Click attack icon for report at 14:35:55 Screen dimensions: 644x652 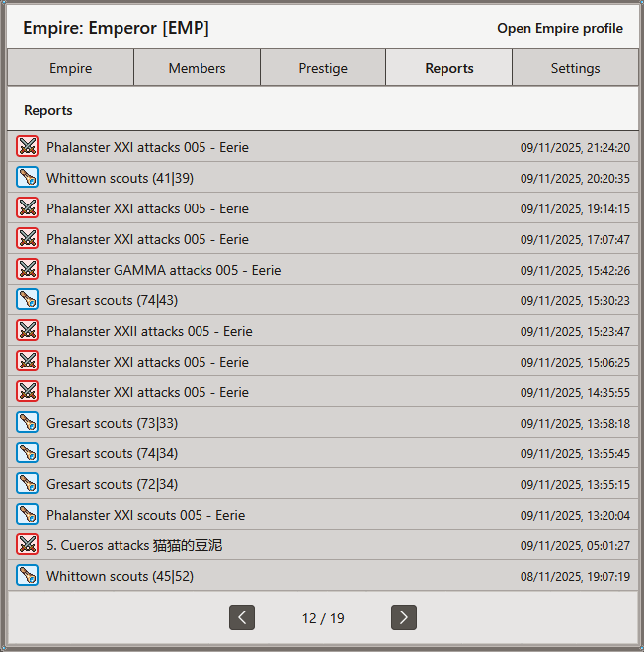coord(28,391)
